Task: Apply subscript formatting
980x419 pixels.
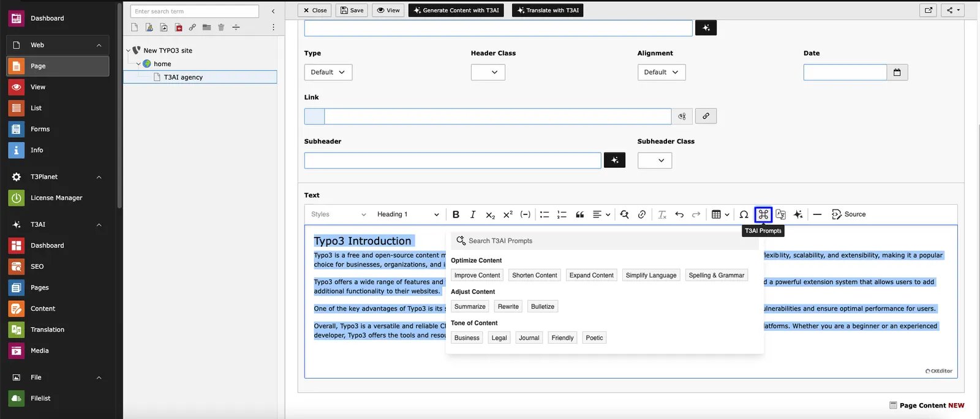Action: click(490, 214)
